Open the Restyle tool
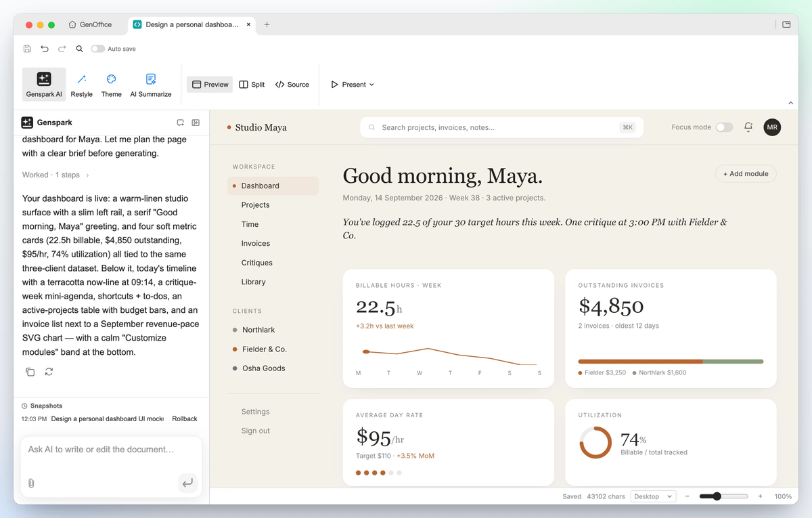The width and height of the screenshot is (812, 518). pos(81,85)
